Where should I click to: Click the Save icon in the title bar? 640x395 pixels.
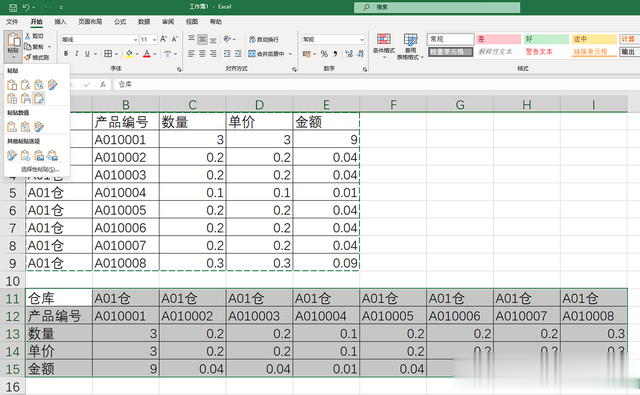13,7
